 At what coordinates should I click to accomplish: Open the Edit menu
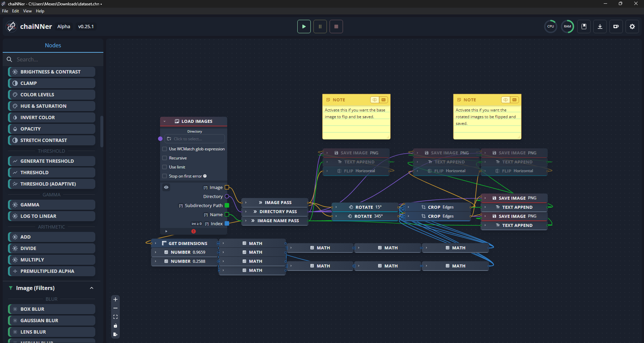15,11
